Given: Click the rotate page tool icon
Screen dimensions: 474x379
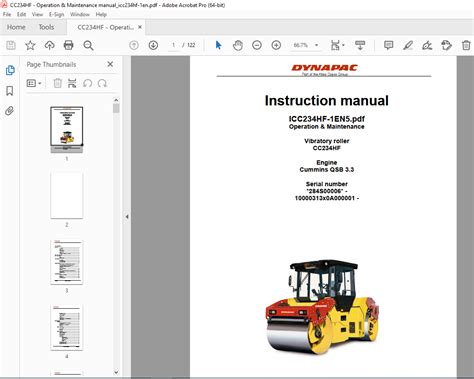Looking at the screenshot, I should (447, 45).
